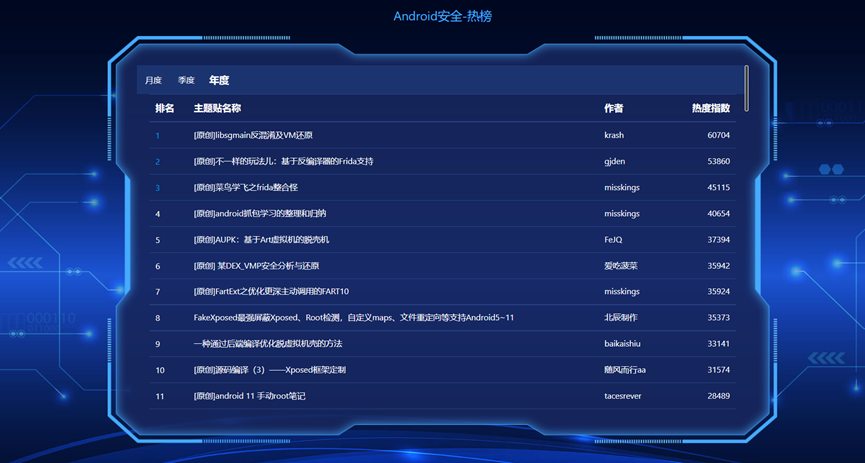Screen dimensions: 865x463
Task: Click author 随风而行aa
Action: tap(624, 370)
